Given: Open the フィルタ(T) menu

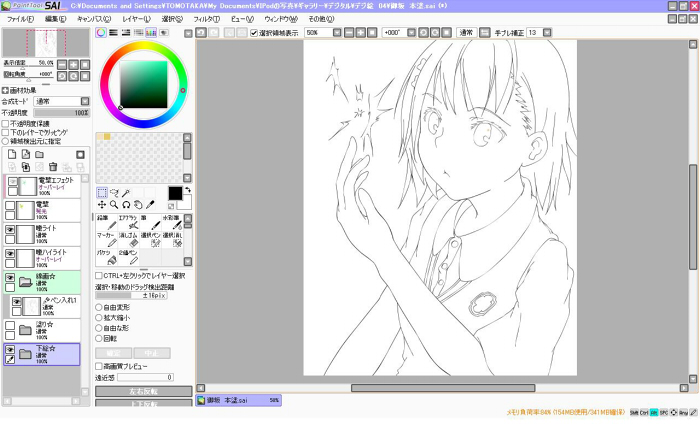Looking at the screenshot, I should pyautogui.click(x=207, y=19).
